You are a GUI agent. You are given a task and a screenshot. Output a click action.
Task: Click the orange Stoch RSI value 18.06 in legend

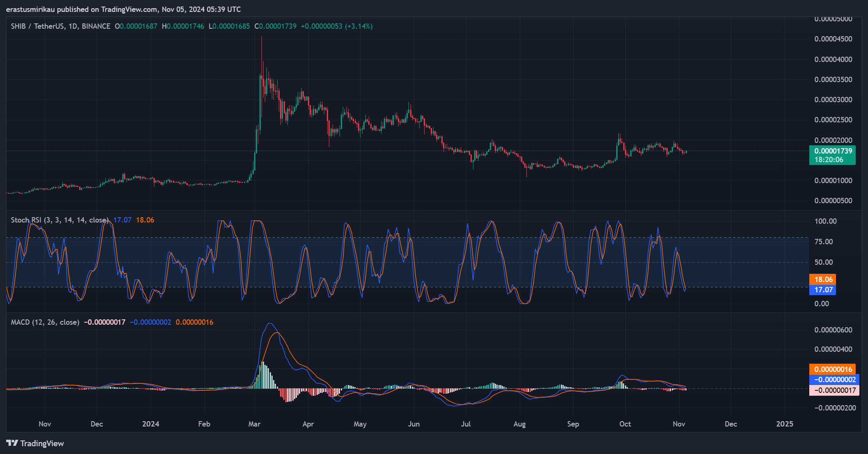click(x=145, y=220)
